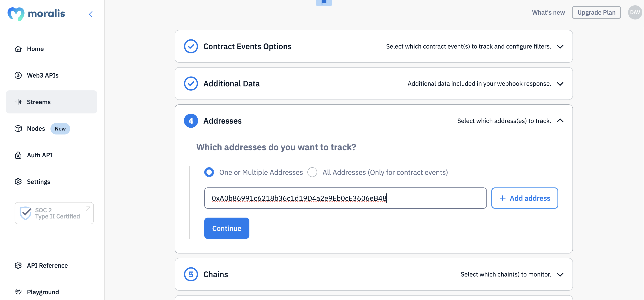
Task: Collapse the sidebar with the back chevron
Action: tap(91, 14)
